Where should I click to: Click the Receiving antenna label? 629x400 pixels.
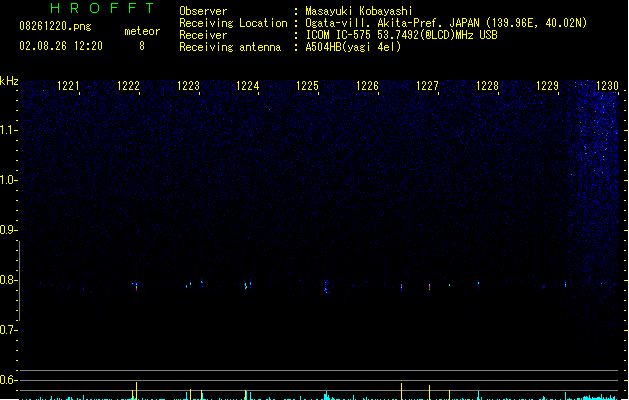230,47
